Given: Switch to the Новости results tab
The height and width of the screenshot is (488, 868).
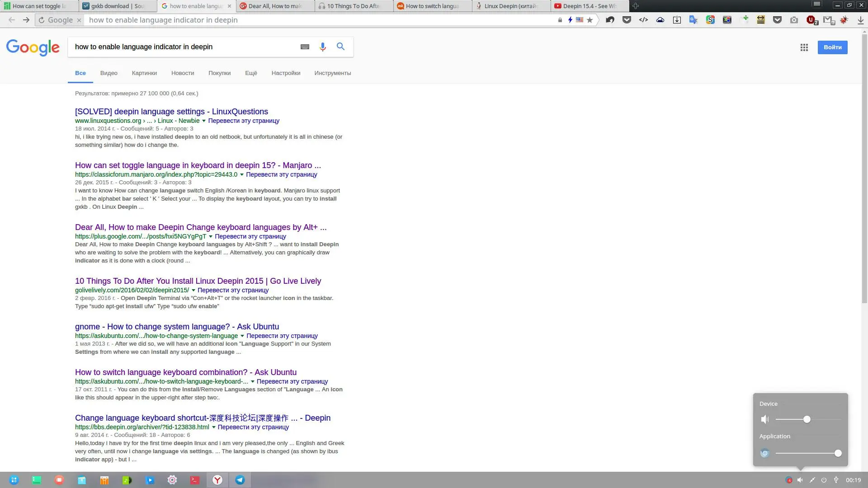Looking at the screenshot, I should pos(183,73).
